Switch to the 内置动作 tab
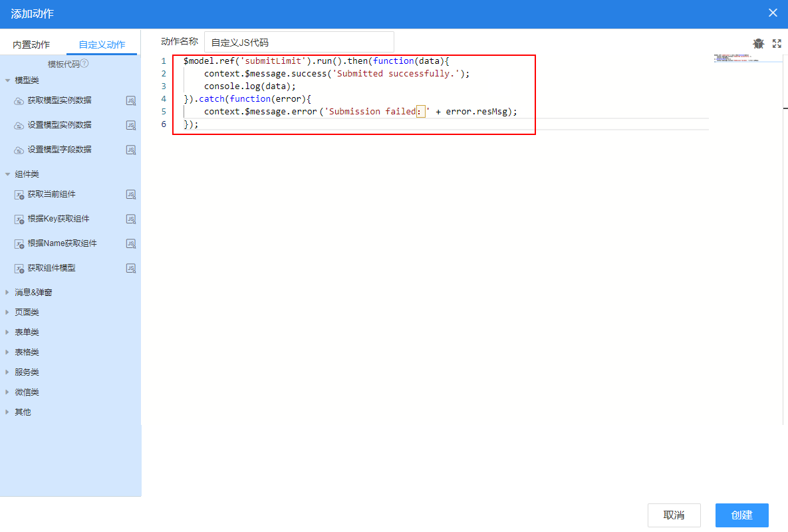This screenshot has height=532, width=788. [x=31, y=45]
